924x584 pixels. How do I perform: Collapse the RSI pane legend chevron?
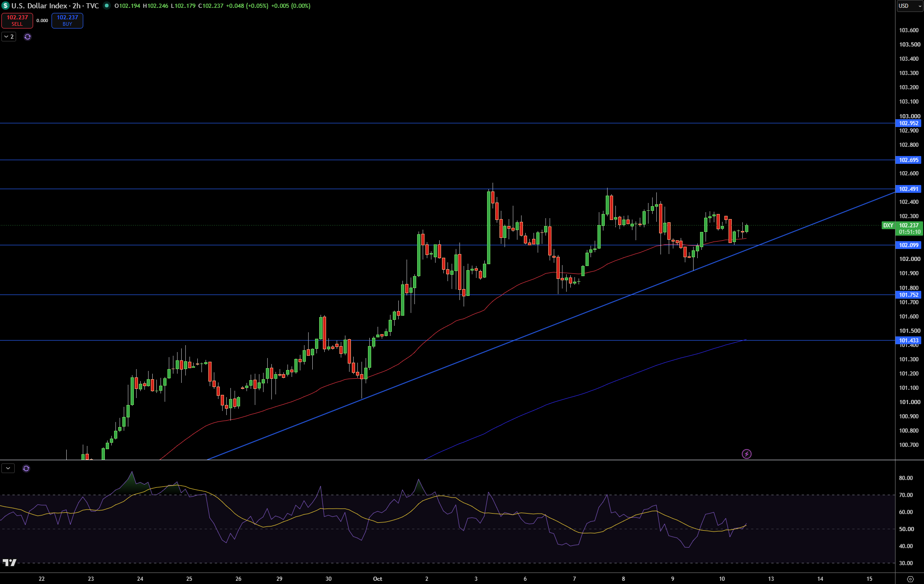click(8, 468)
